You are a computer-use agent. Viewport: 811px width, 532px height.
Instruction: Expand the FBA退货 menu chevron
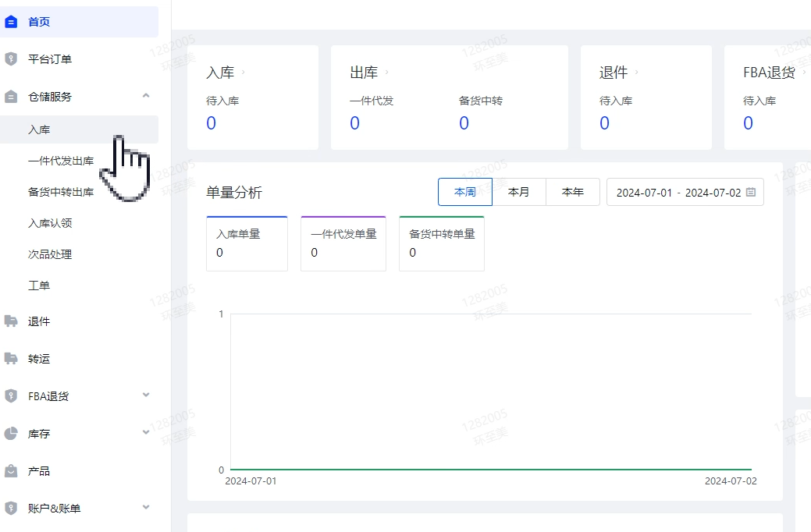[146, 395]
